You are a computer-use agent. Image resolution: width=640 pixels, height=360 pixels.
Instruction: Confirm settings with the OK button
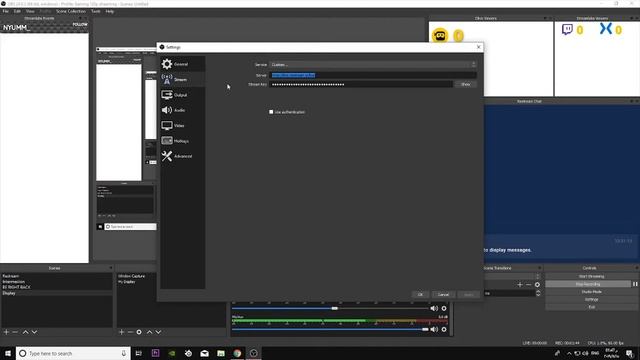click(420, 294)
